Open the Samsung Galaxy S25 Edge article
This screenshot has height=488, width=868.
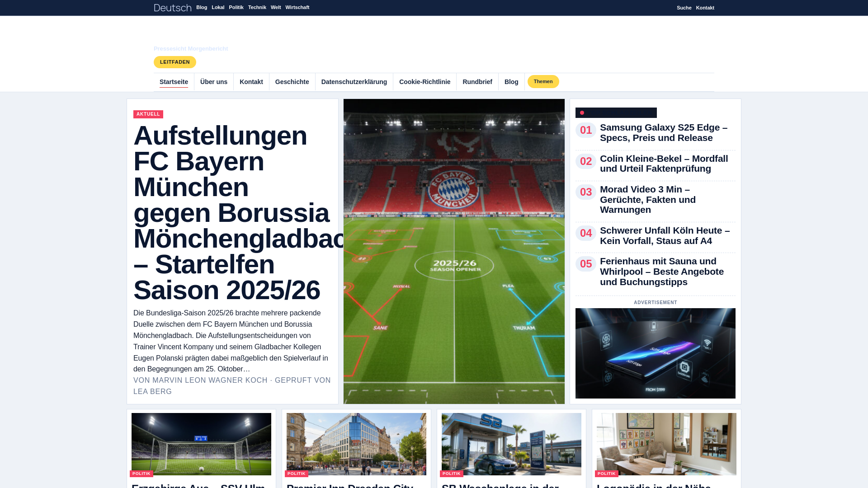664,133
